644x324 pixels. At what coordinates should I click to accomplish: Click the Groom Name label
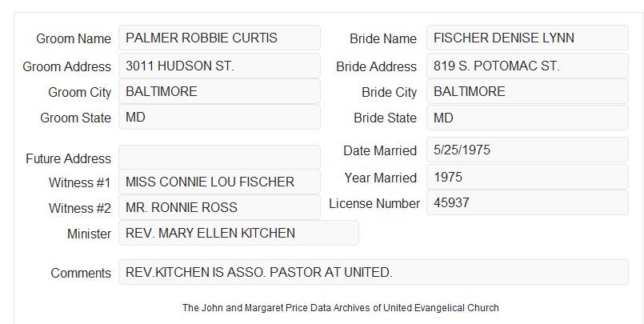pyautogui.click(x=74, y=38)
